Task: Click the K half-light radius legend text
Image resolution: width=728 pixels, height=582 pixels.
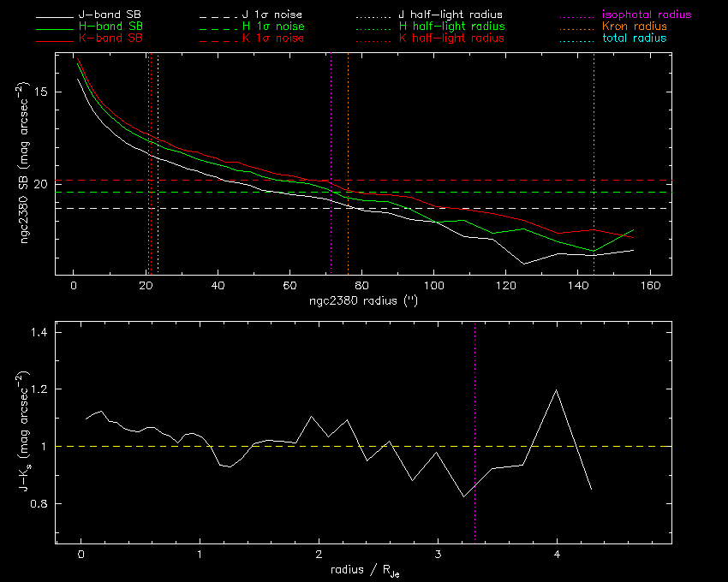Action: 451,39
